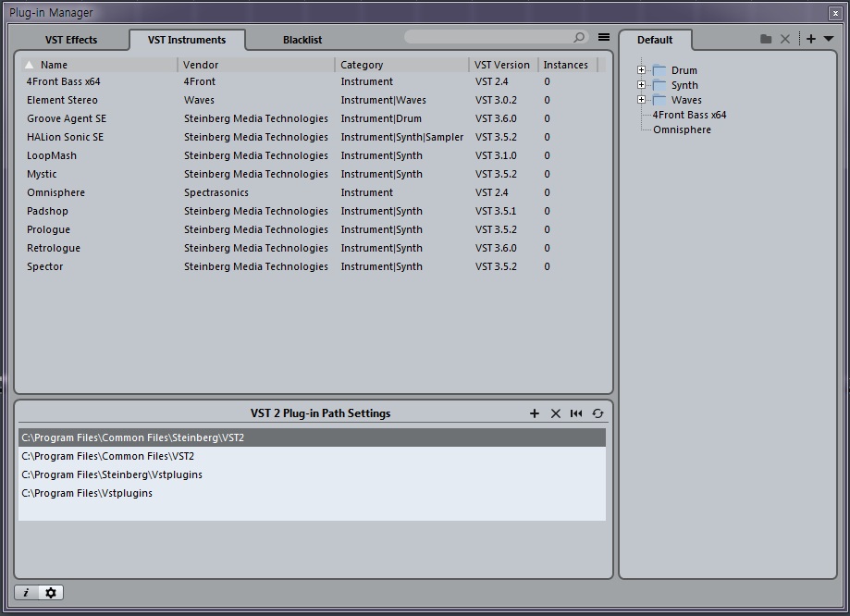Close the Plug-in Manager window

pos(835,13)
